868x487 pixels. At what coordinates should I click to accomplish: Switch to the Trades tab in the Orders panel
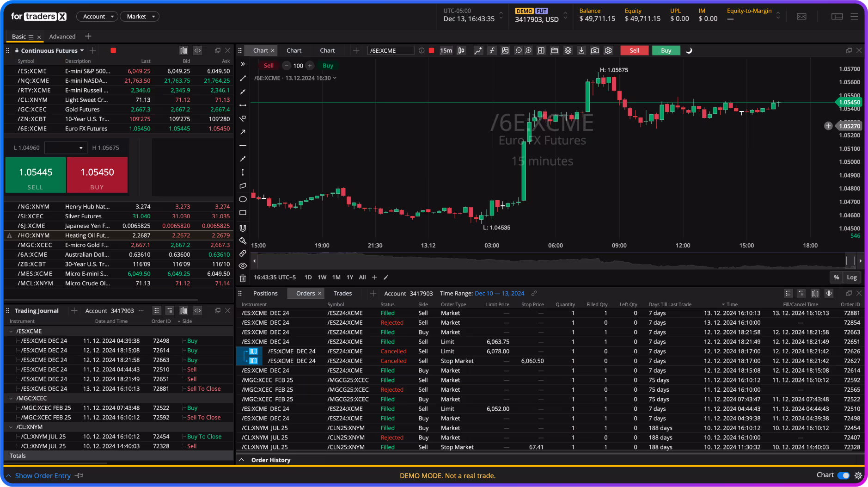click(342, 293)
